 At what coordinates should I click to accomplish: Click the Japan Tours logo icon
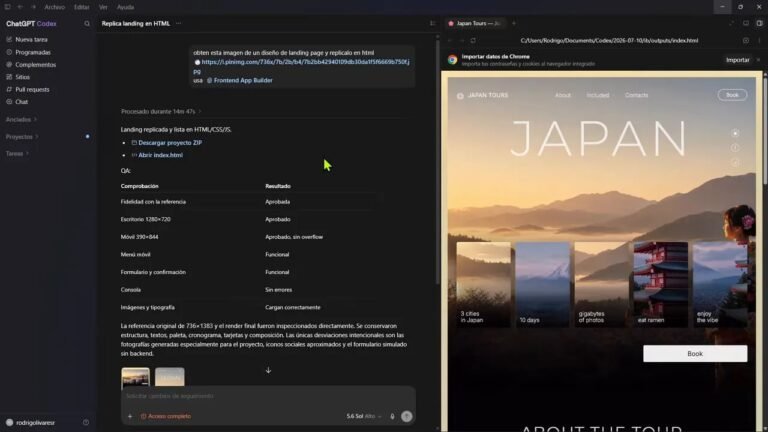460,96
